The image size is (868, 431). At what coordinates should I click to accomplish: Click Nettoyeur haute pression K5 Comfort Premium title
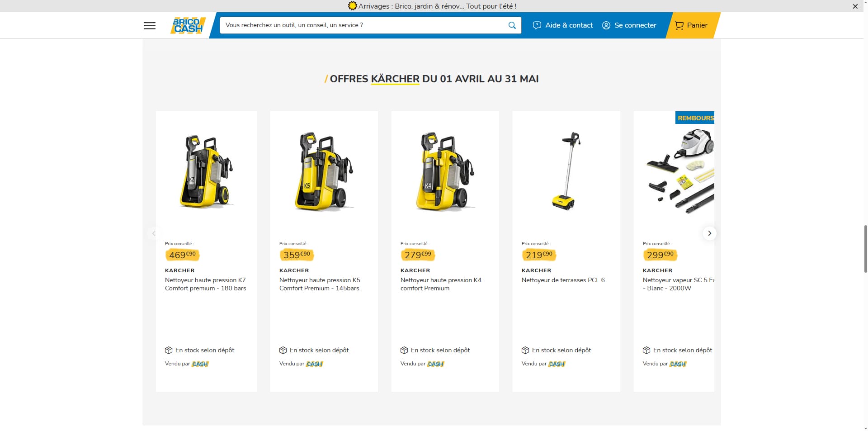click(x=320, y=284)
